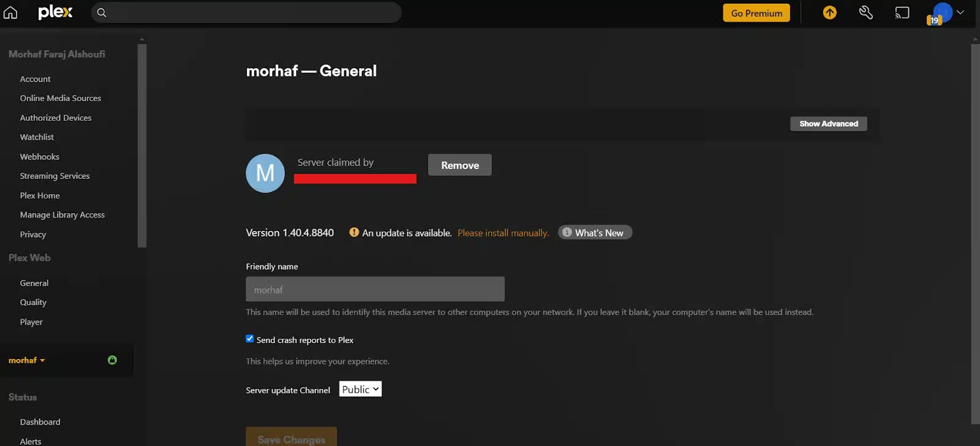Open Plex Web General settings
Screen dimensions: 980x446
pos(34,283)
